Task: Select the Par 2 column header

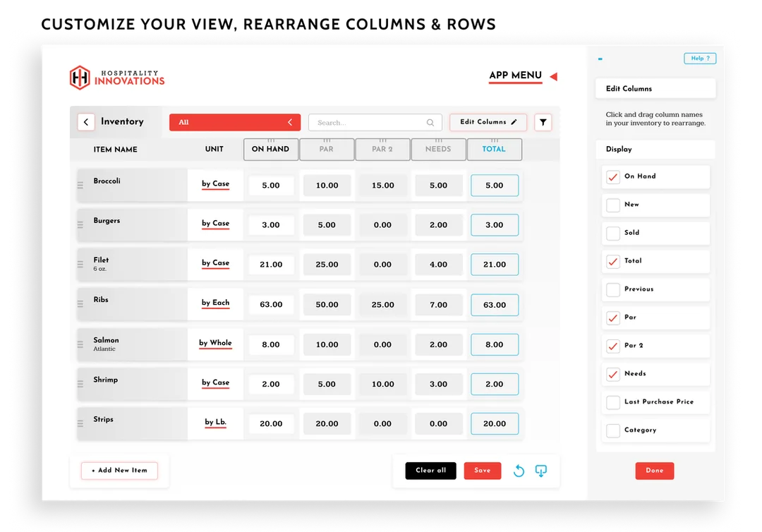Action: pyautogui.click(x=382, y=149)
